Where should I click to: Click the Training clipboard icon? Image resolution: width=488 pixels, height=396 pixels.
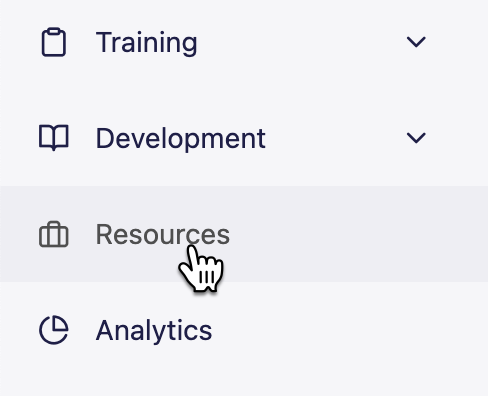pyautogui.click(x=54, y=42)
